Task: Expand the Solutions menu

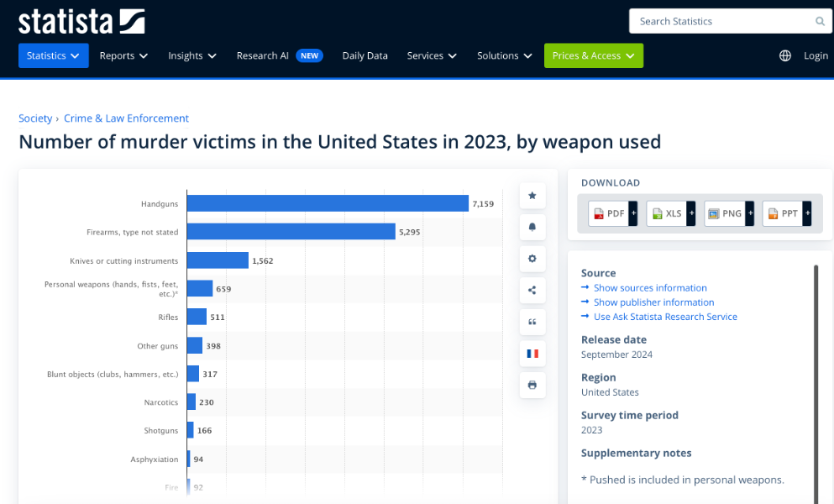Action: pyautogui.click(x=505, y=55)
